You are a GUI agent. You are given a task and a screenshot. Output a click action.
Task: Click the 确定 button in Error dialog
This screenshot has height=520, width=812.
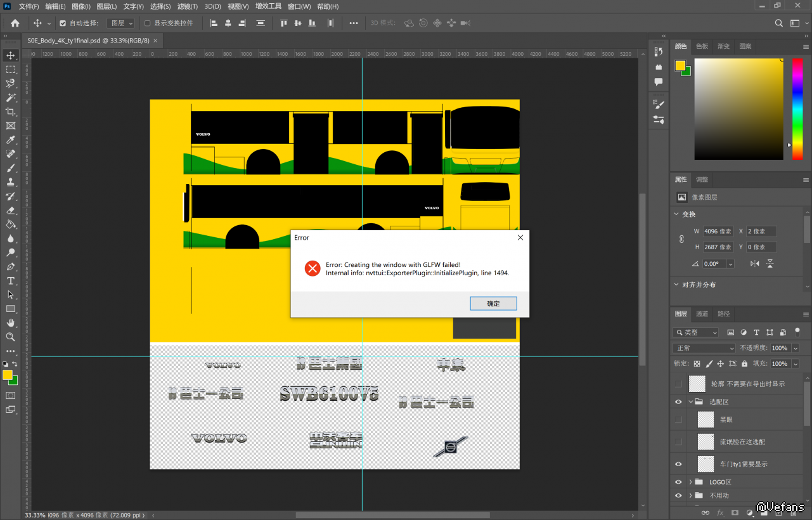coord(493,304)
